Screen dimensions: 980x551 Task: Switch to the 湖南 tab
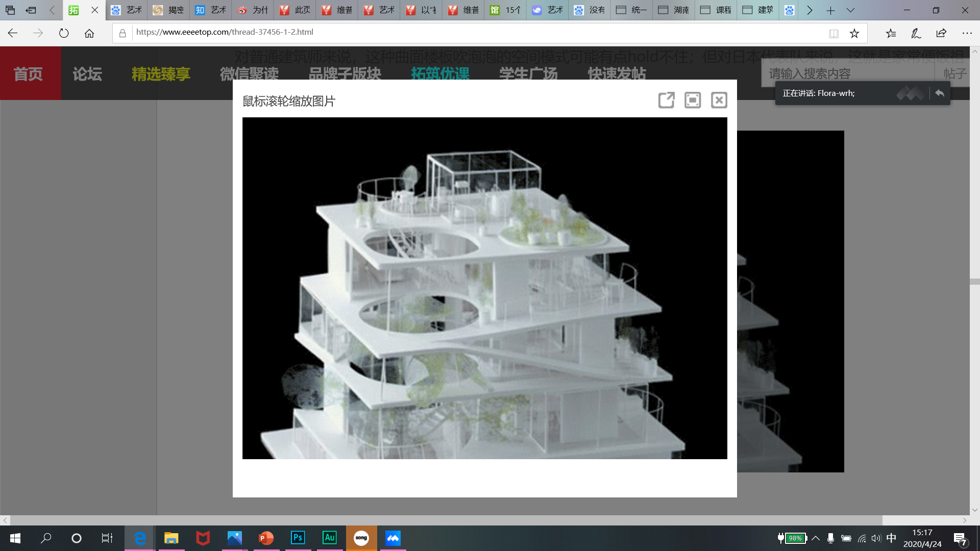(x=674, y=10)
